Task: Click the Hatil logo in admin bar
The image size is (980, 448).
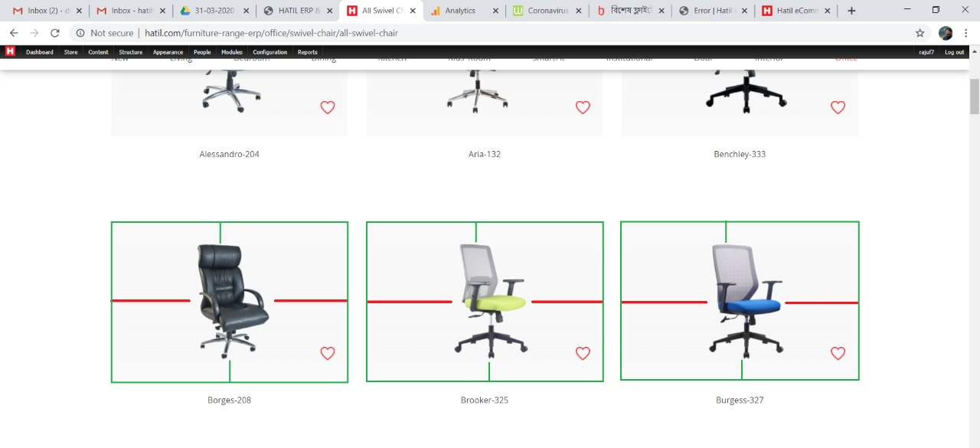Action: [10, 51]
